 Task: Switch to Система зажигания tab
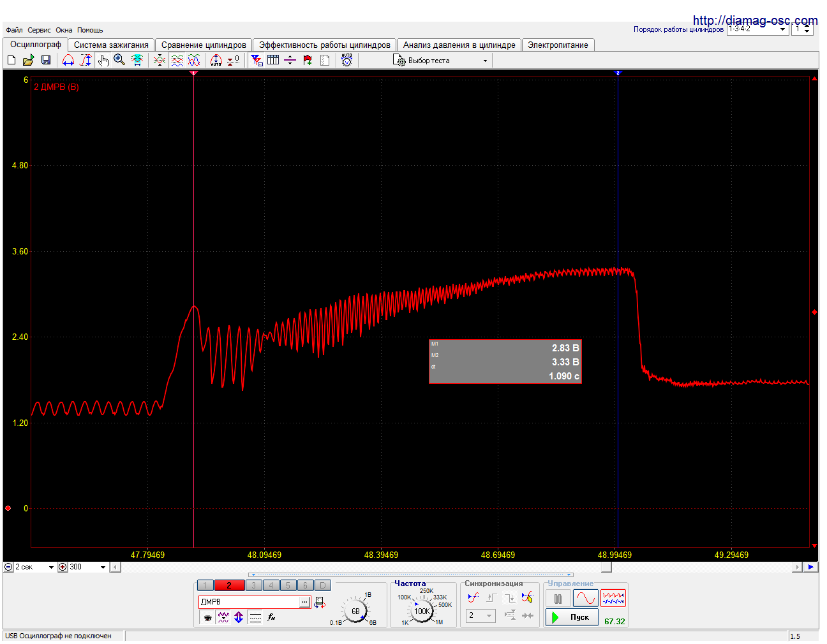[111, 45]
